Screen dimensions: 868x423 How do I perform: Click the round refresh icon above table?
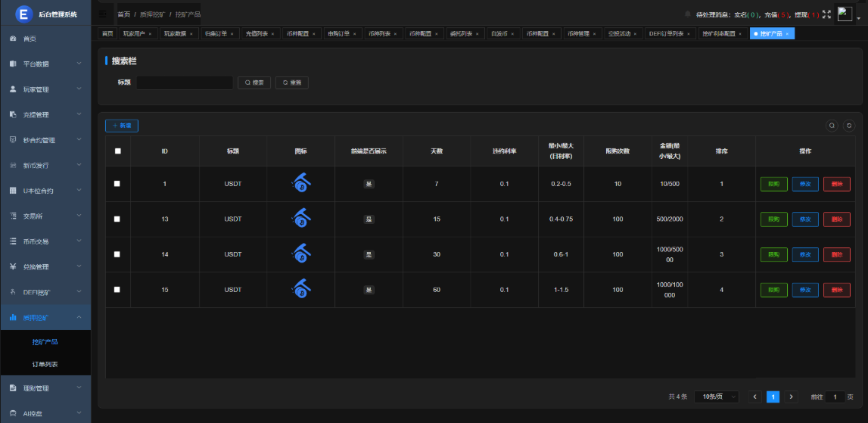coord(849,126)
